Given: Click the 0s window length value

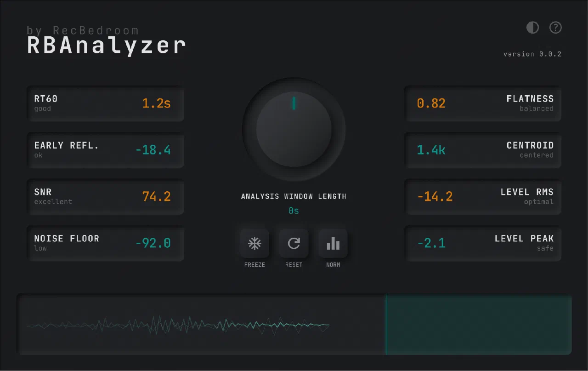Looking at the screenshot, I should 294,211.
